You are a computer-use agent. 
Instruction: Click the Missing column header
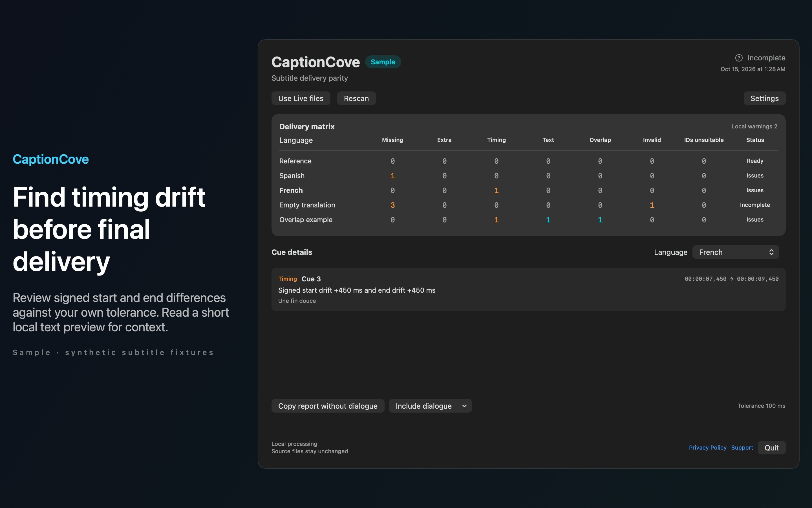tap(392, 140)
